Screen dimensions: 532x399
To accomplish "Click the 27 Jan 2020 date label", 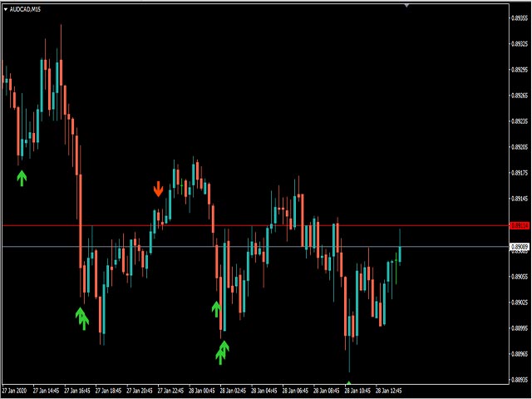I will pos(14,391).
